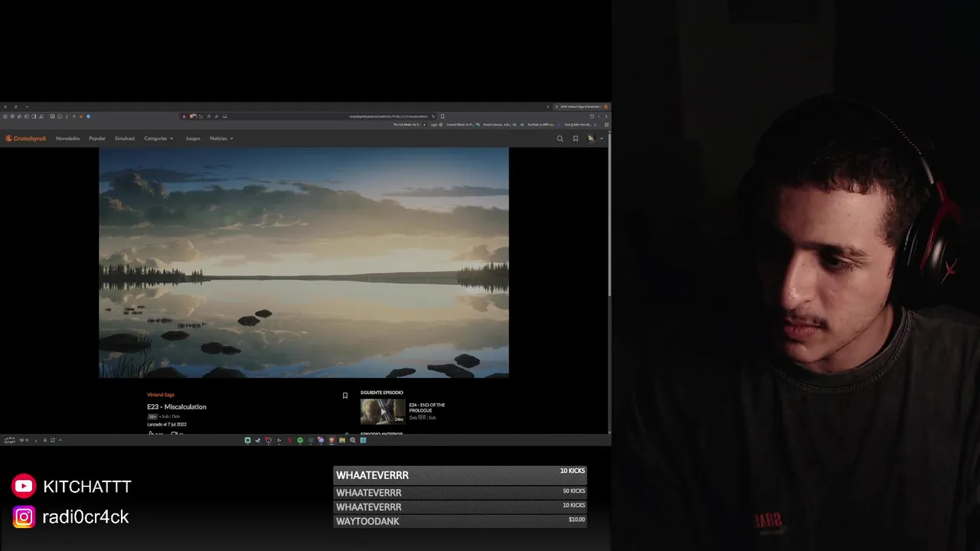980x551 pixels.
Task: Open the taskbar search magnifier icon
Action: pyautogui.click(x=352, y=440)
